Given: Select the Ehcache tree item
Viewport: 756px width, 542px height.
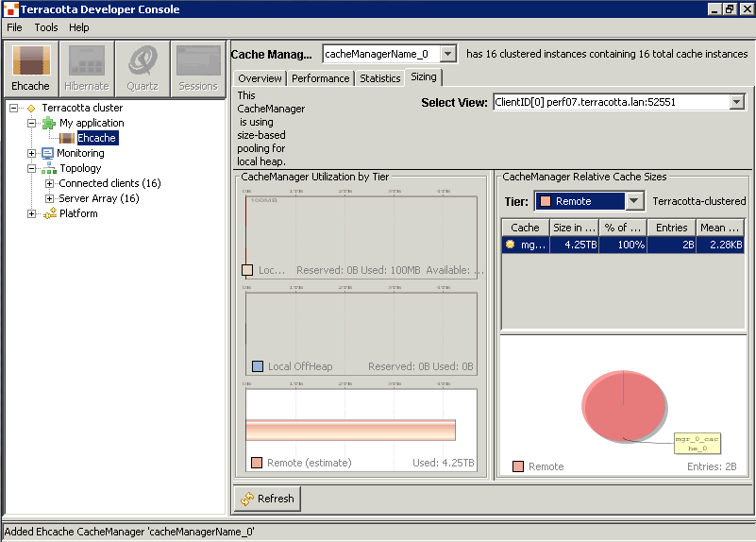Looking at the screenshot, I should (97, 138).
